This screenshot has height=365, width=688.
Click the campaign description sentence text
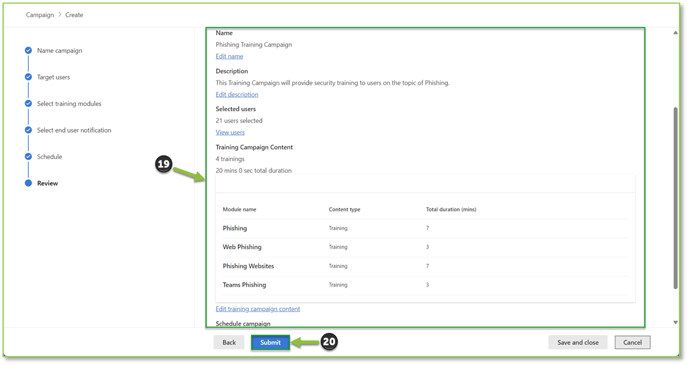pos(333,83)
